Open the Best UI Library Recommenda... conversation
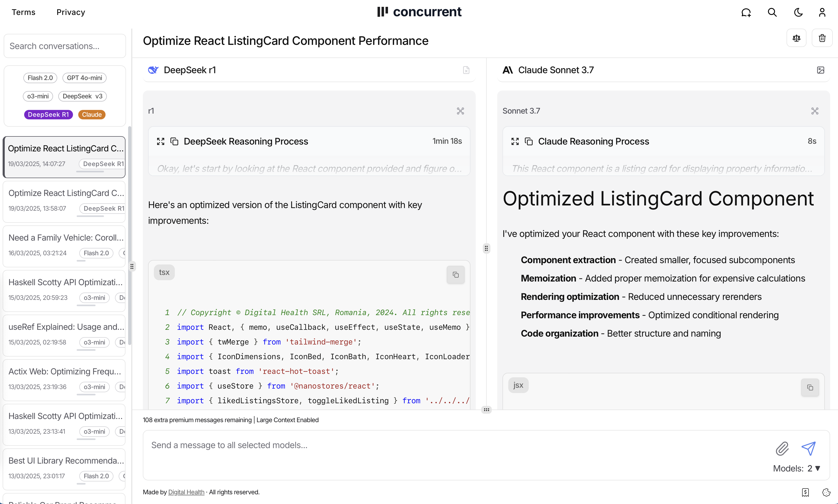 click(64, 469)
